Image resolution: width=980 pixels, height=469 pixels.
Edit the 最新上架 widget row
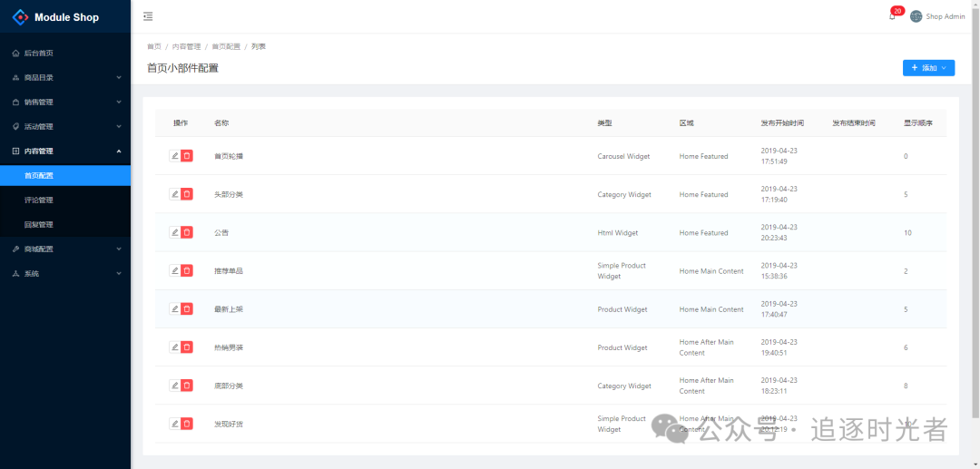pyautogui.click(x=175, y=308)
